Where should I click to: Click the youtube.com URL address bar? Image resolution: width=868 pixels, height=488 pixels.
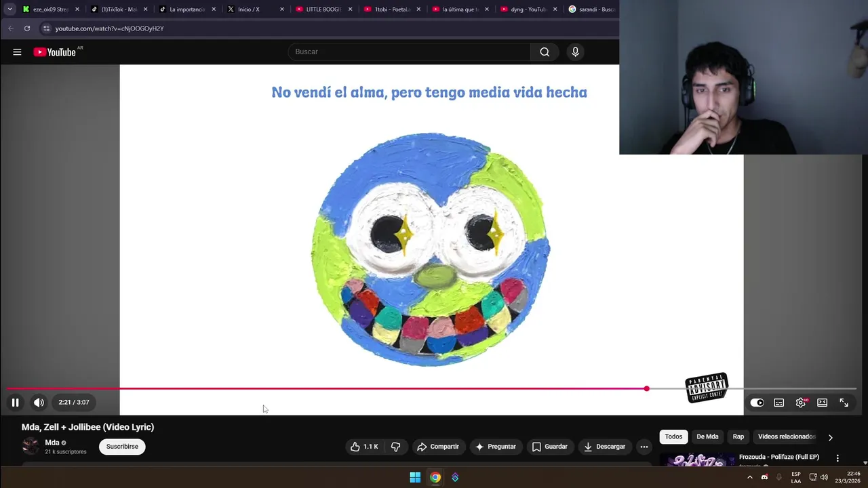[x=108, y=28]
